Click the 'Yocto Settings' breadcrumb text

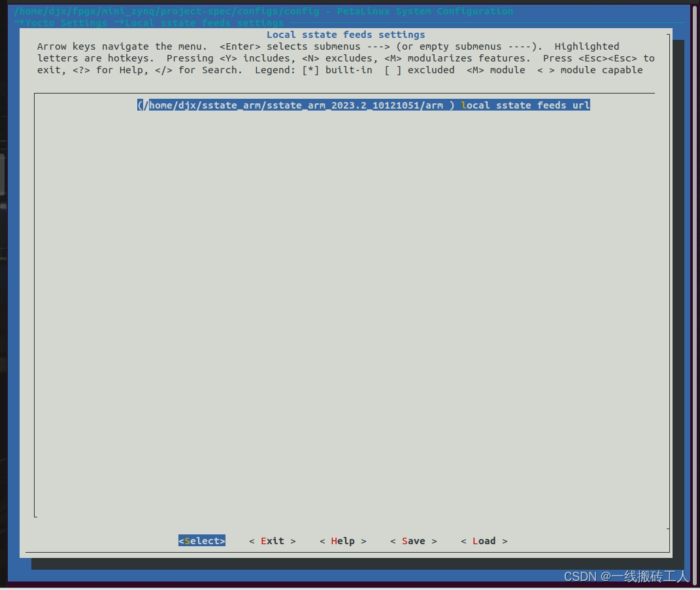coord(66,23)
